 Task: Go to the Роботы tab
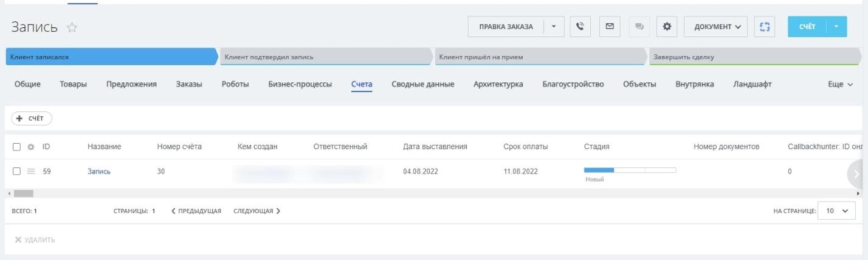tap(235, 85)
